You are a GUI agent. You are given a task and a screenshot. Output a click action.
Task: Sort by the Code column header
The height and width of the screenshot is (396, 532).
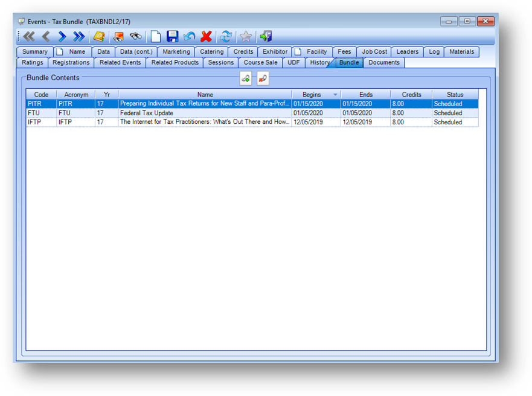[41, 95]
